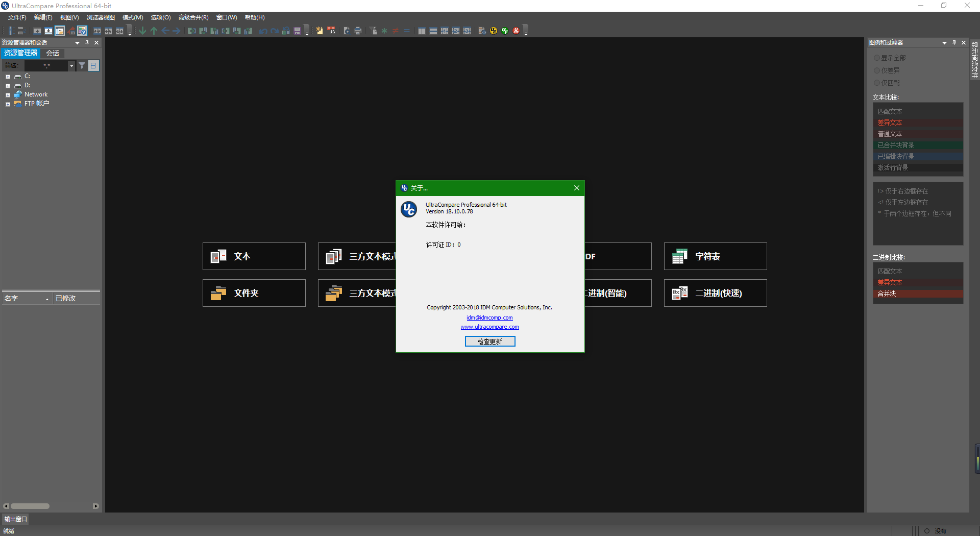The height and width of the screenshot is (536, 980).
Task: Toggle pin on 资源管理器和会话 panel
Action: pos(87,42)
